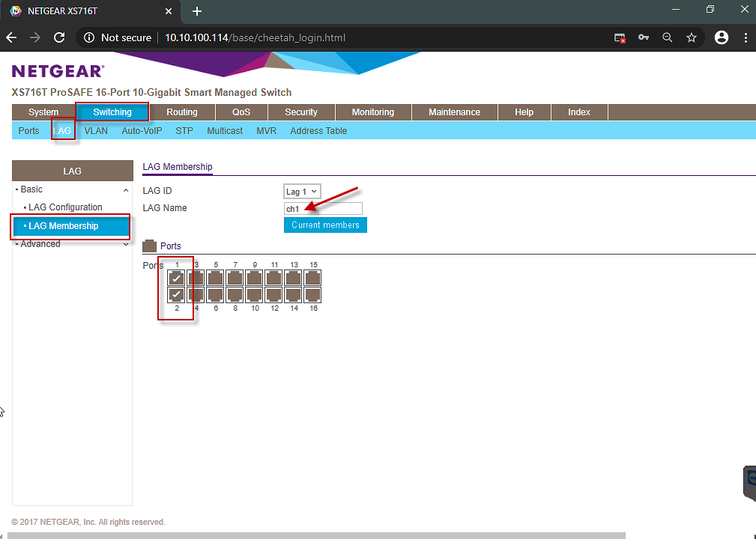Toggle port 6 LAG membership
Screen dimensions: 756x539
click(215, 295)
